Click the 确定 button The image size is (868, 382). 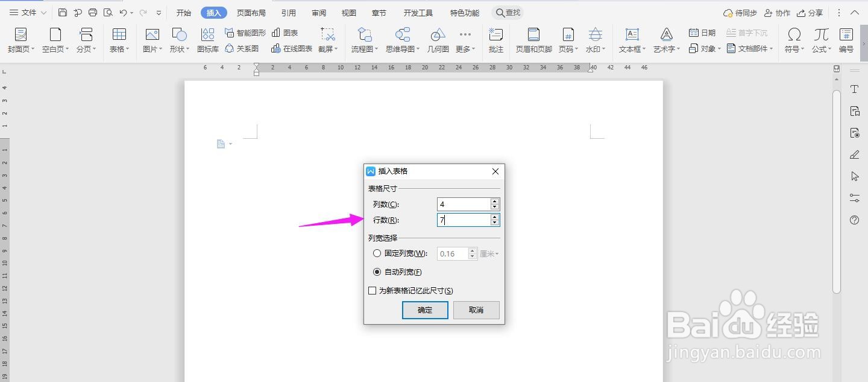click(425, 310)
